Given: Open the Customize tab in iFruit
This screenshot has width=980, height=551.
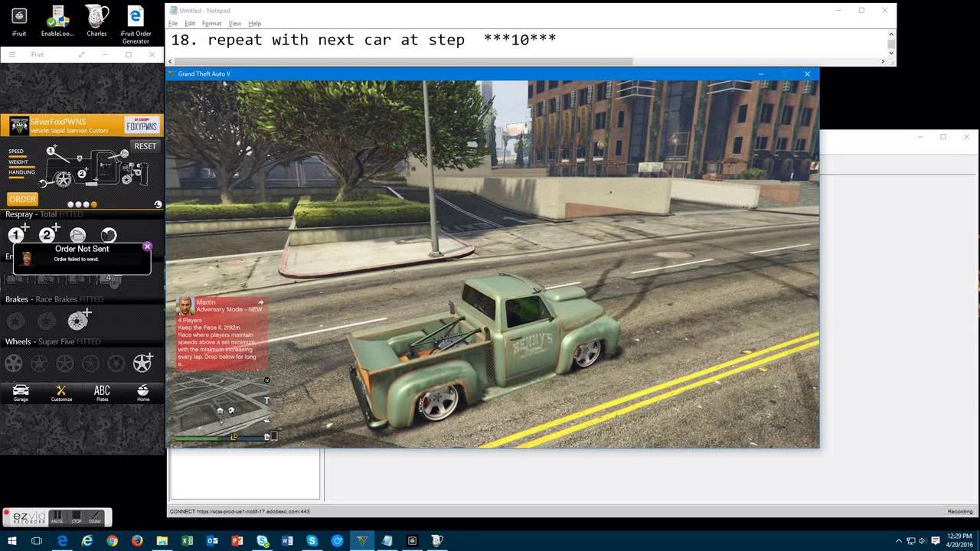Looking at the screenshot, I should coord(61,393).
